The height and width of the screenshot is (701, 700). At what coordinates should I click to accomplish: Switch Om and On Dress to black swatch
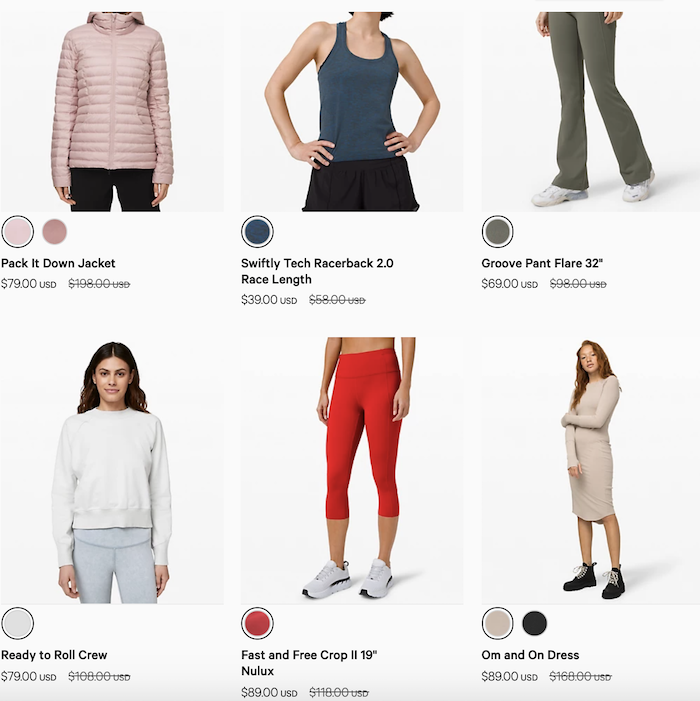pyautogui.click(x=535, y=623)
